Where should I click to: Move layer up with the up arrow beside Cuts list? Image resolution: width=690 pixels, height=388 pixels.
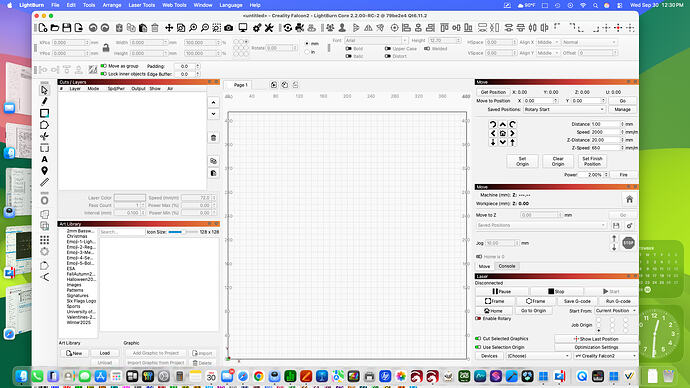tap(213, 102)
